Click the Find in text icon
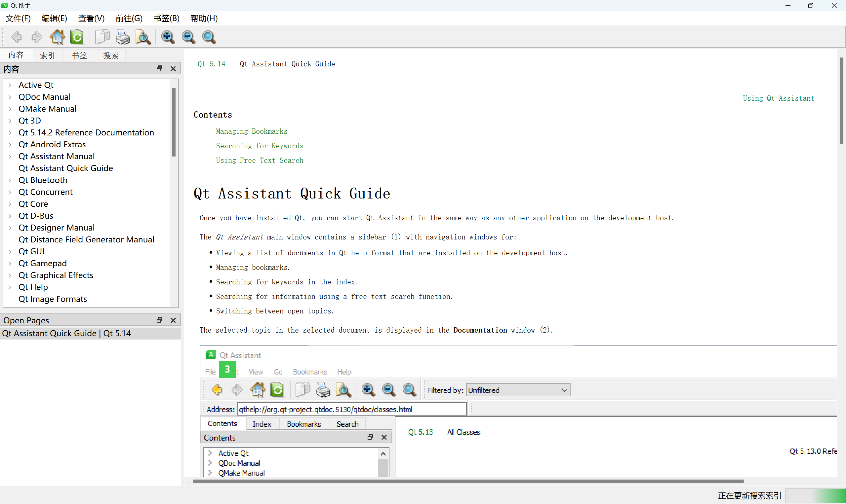 click(x=143, y=37)
